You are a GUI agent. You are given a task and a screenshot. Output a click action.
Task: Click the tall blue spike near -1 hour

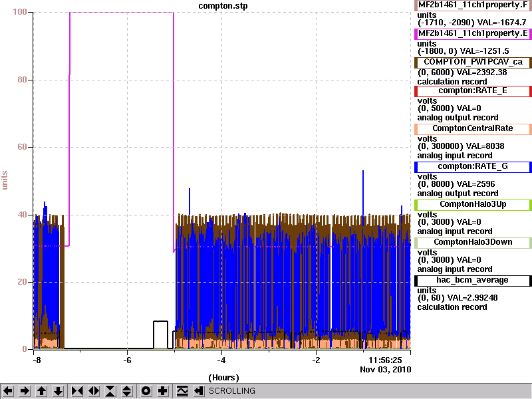(x=363, y=194)
